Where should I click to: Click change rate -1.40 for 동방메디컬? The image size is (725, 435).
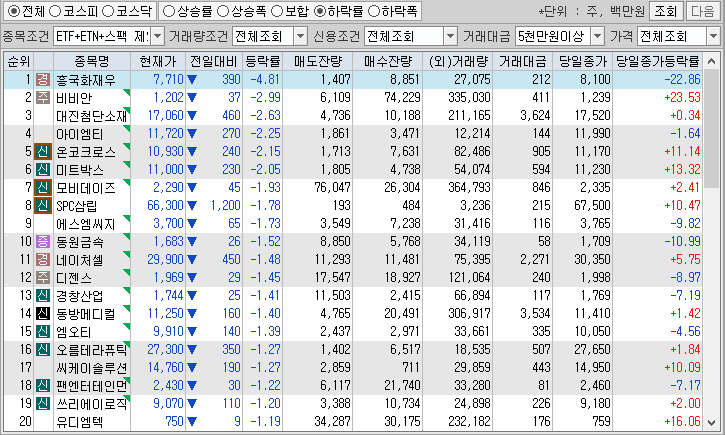265,313
